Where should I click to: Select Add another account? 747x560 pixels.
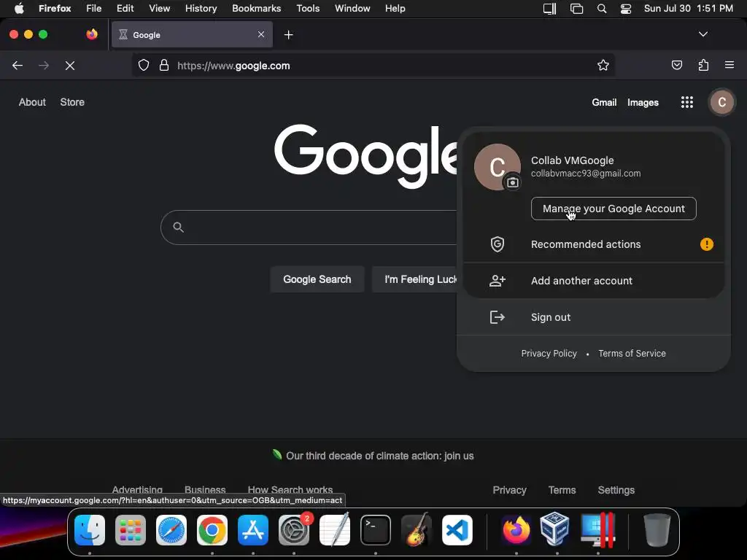click(x=594, y=281)
